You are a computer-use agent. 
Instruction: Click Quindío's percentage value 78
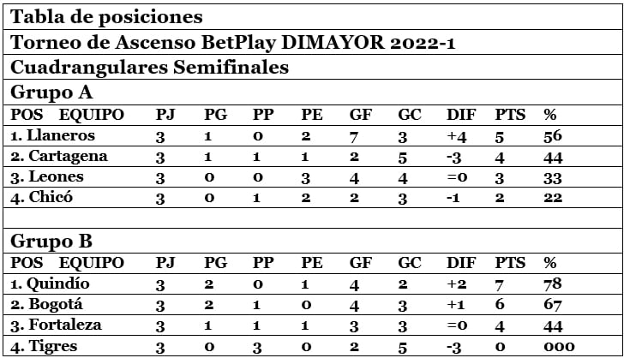click(x=553, y=284)
